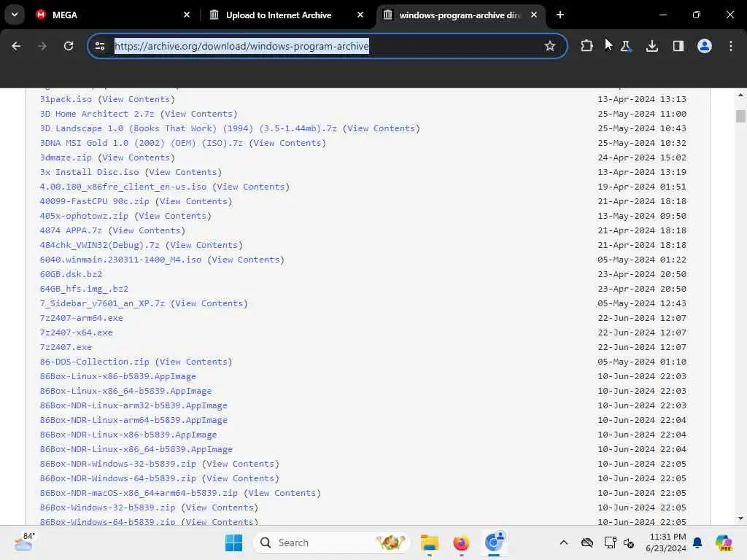View Contents of 3DNA MSI Gold archive

point(287,143)
